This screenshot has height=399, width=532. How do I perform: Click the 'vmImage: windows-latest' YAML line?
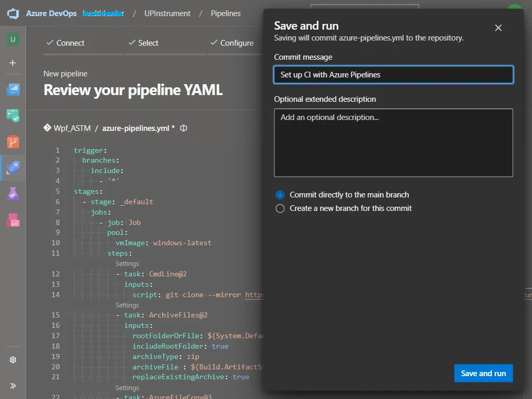(x=164, y=243)
